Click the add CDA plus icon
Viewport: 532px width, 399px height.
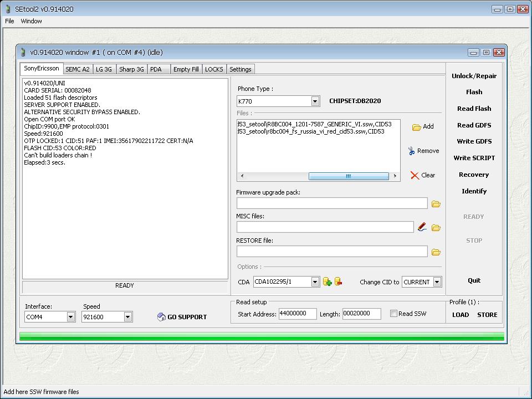pyautogui.click(x=327, y=282)
